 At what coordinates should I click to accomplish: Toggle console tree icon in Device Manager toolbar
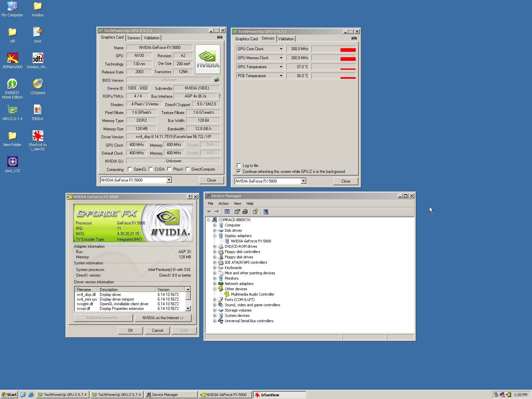point(227,211)
